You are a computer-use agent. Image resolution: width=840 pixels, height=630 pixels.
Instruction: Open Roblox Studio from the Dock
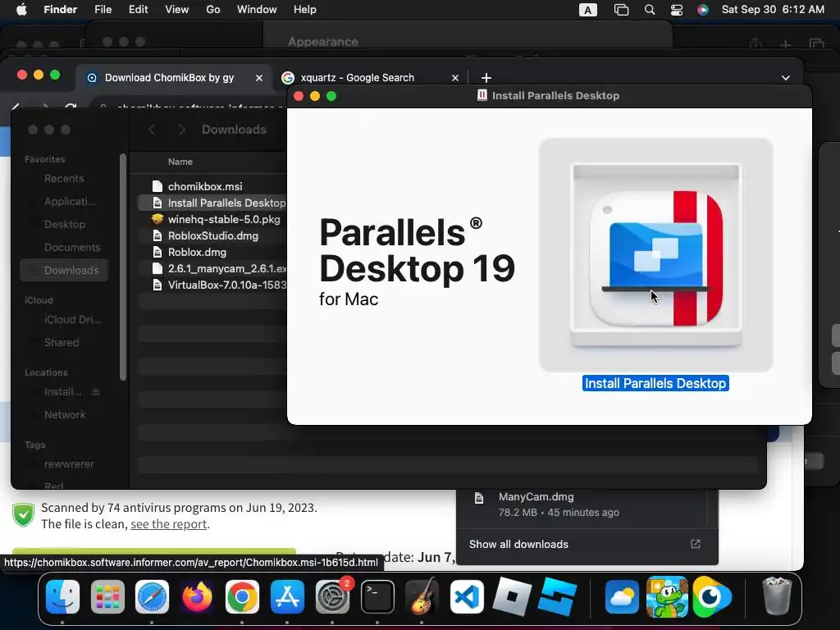click(x=558, y=596)
